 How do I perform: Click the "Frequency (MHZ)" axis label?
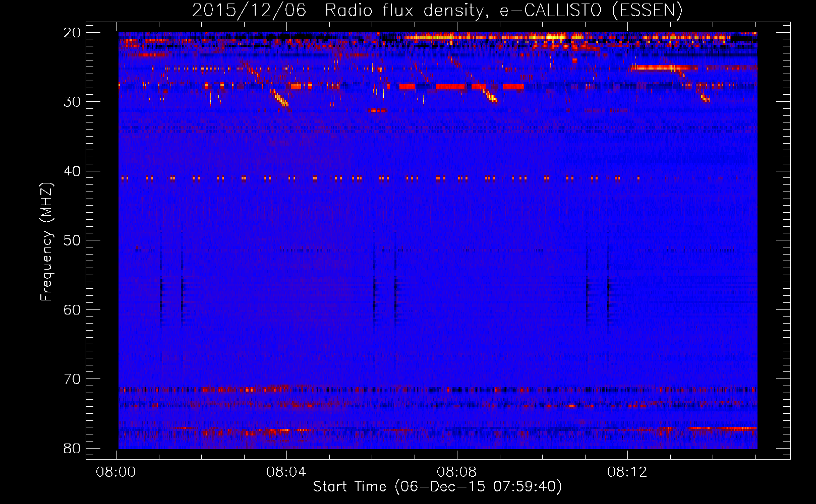pyautogui.click(x=46, y=241)
